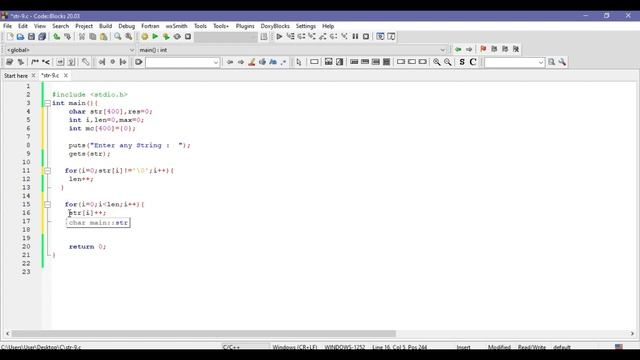The image size is (640, 360).
Task: Open the Plugins menu
Action: 245,26
